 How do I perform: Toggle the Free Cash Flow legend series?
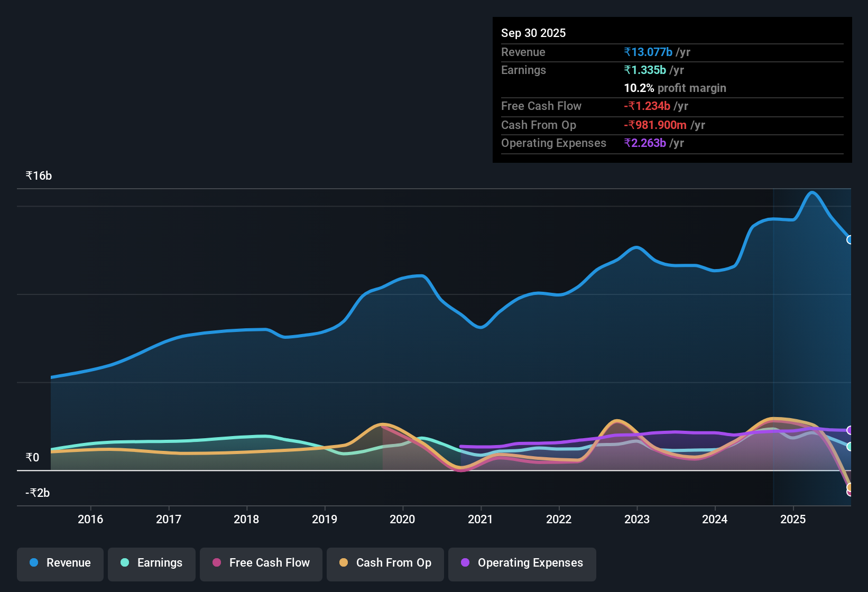261,563
